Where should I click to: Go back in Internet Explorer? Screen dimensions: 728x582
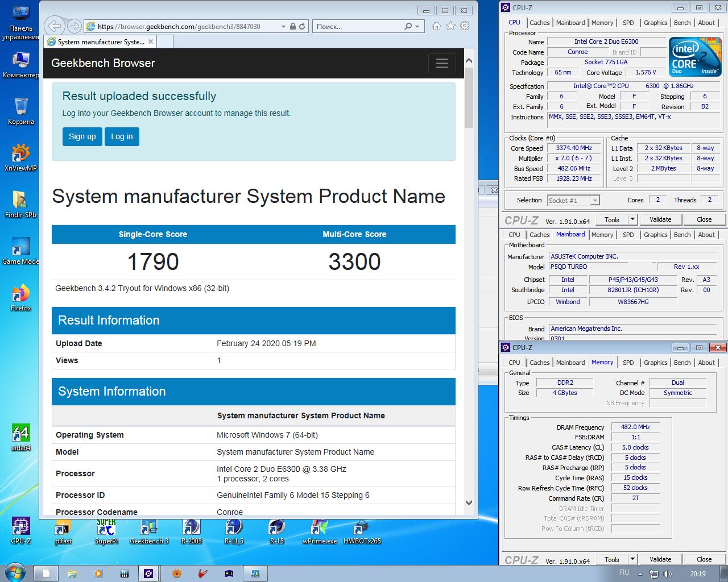(x=55, y=26)
